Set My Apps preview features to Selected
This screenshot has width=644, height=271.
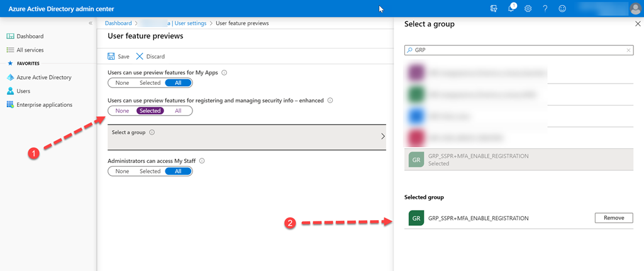coord(150,82)
